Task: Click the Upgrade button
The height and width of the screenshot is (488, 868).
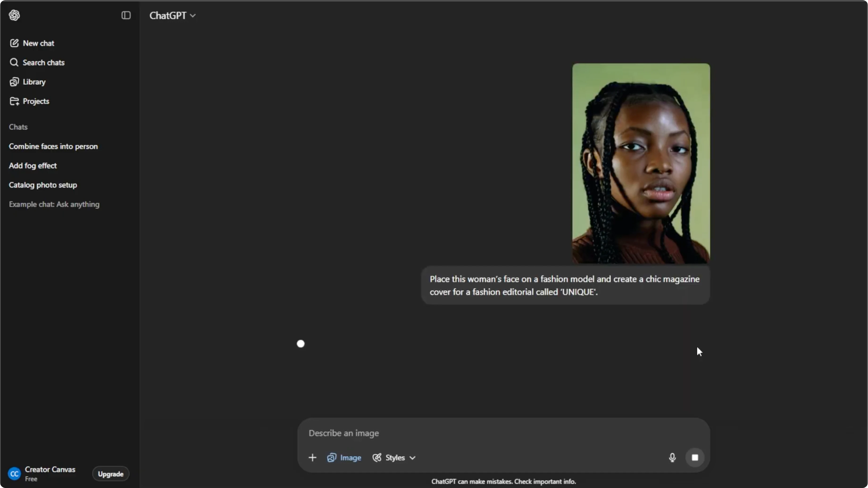Action: point(111,474)
